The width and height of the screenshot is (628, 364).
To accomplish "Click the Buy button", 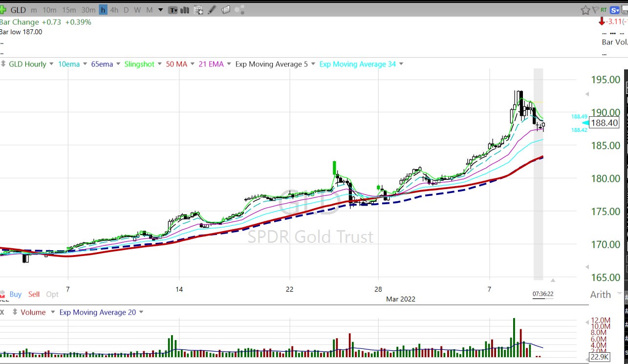I will click(15, 294).
